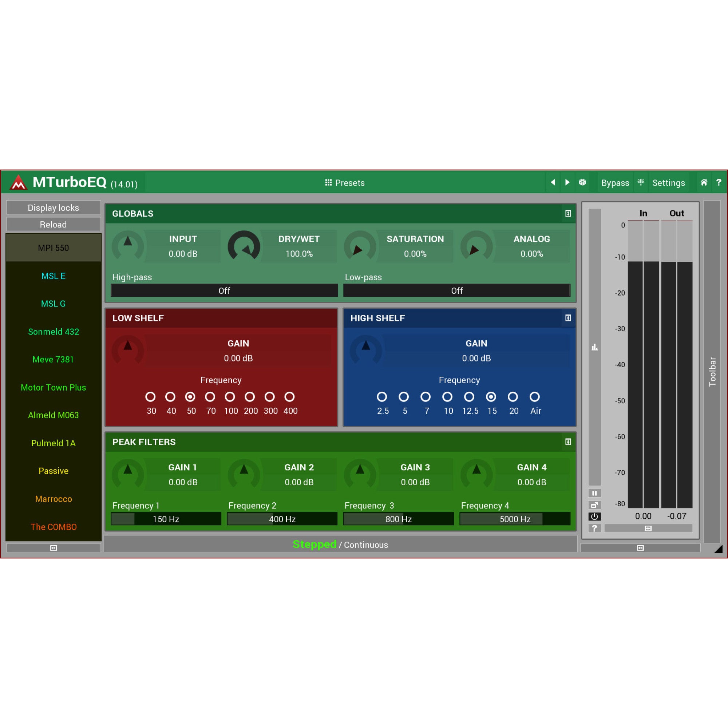Open the High-pass selector
Viewport: 728px width, 728px height.
[224, 290]
